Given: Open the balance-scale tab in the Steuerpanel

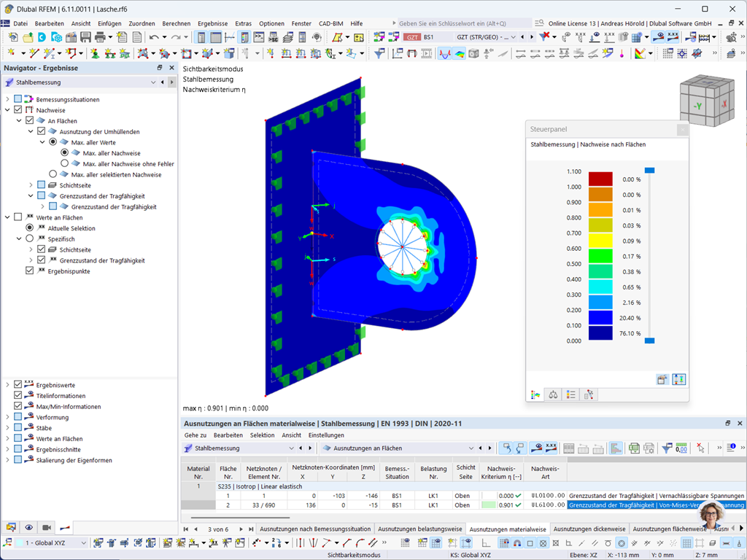Looking at the screenshot, I should tap(553, 394).
